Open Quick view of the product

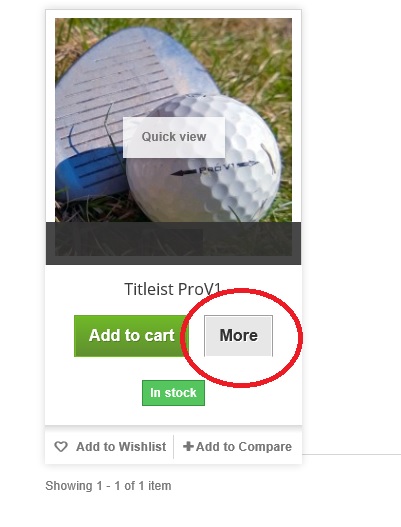174,137
